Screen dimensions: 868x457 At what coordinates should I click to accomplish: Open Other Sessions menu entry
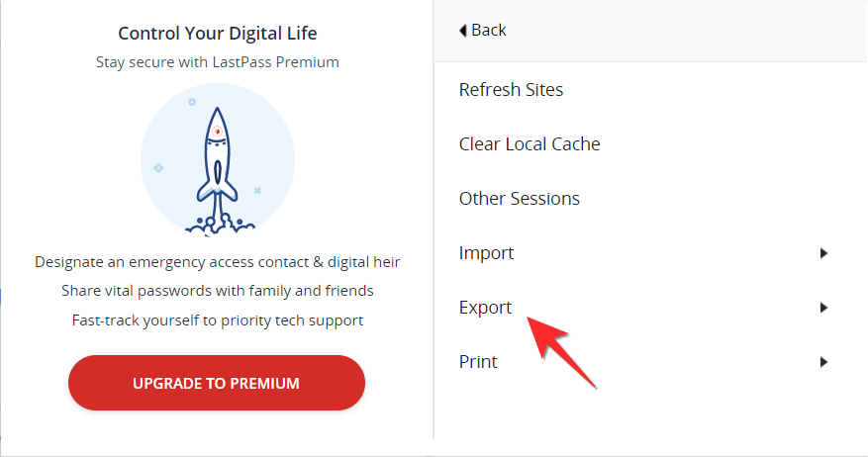pos(520,199)
